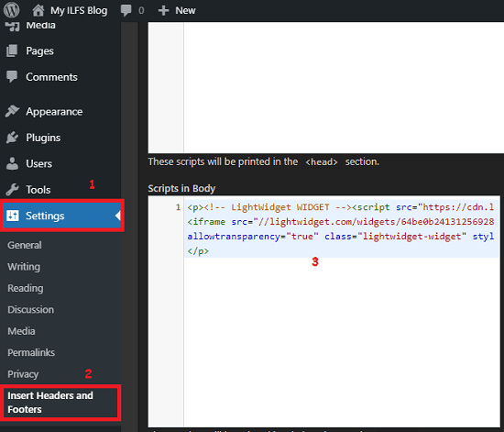
Task: Open the Pages menu
Action: [x=39, y=51]
